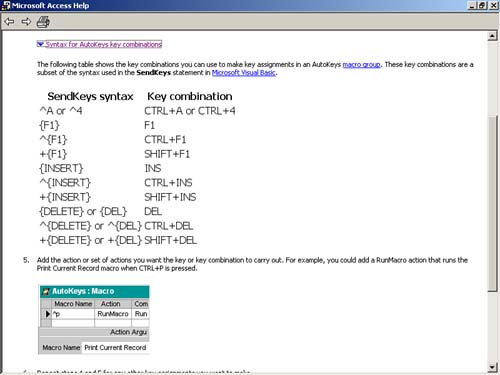Click the 'INS' key combination cell

coord(153,168)
